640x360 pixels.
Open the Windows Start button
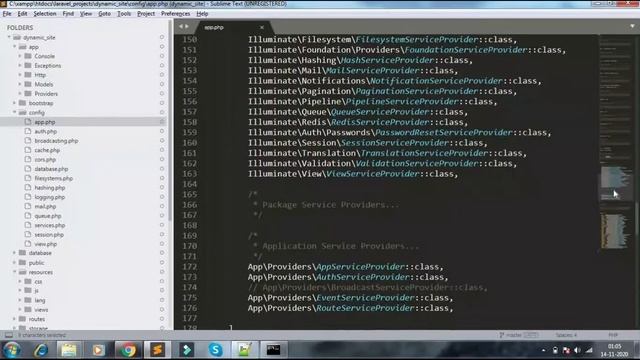pos(11,350)
